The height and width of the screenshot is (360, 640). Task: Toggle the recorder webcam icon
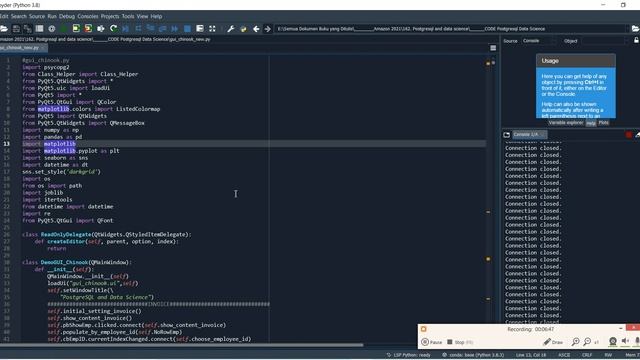click(x=613, y=341)
